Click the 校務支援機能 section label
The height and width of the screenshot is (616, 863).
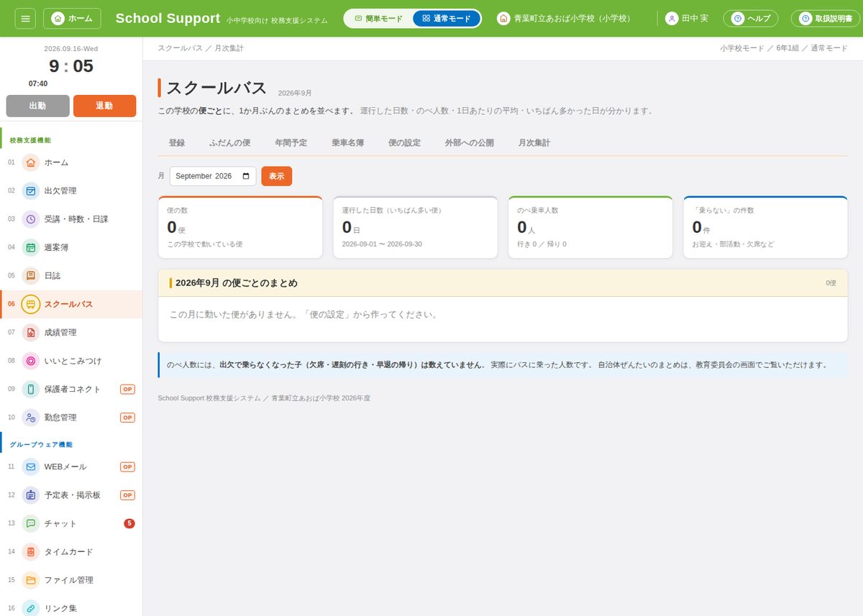pyautogui.click(x=30, y=140)
